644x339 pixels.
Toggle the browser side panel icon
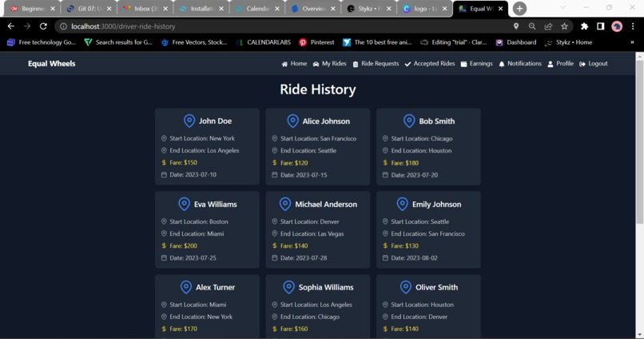(x=601, y=26)
